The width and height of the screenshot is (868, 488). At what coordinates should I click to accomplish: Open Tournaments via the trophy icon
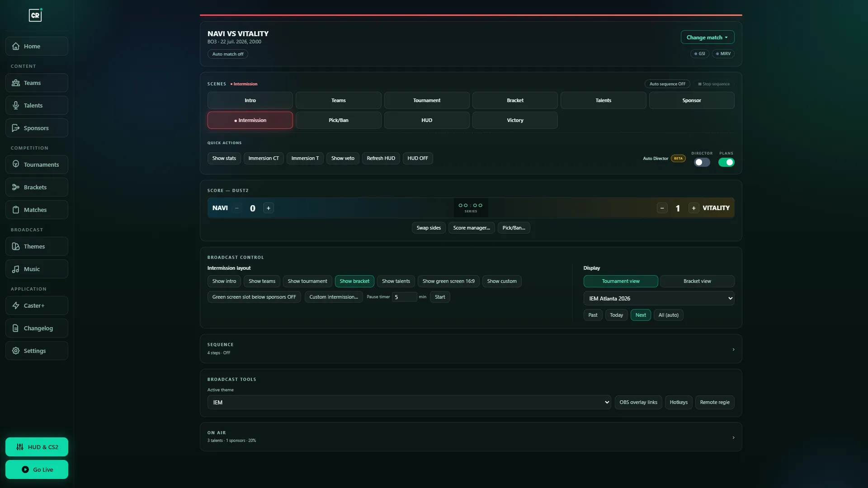tap(16, 164)
